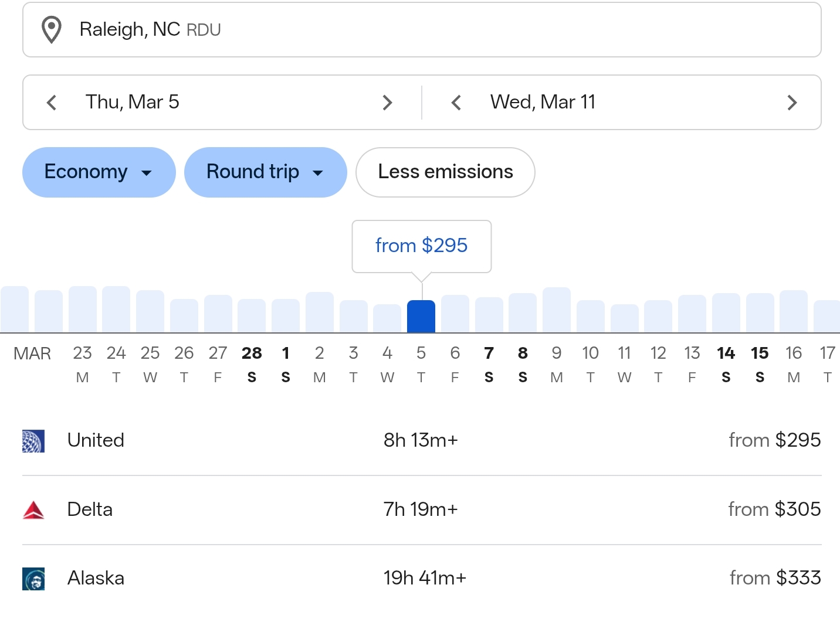Advance departure date past Thu, Mar 5
Image resolution: width=840 pixels, height=622 pixels.
point(387,103)
